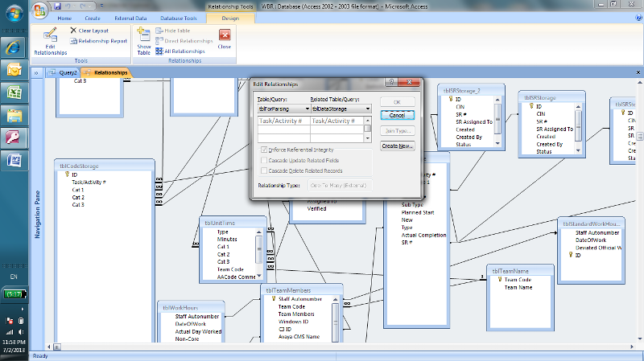This screenshot has width=644, height=361.
Task: Click EN language indicator
Action: click(14, 277)
